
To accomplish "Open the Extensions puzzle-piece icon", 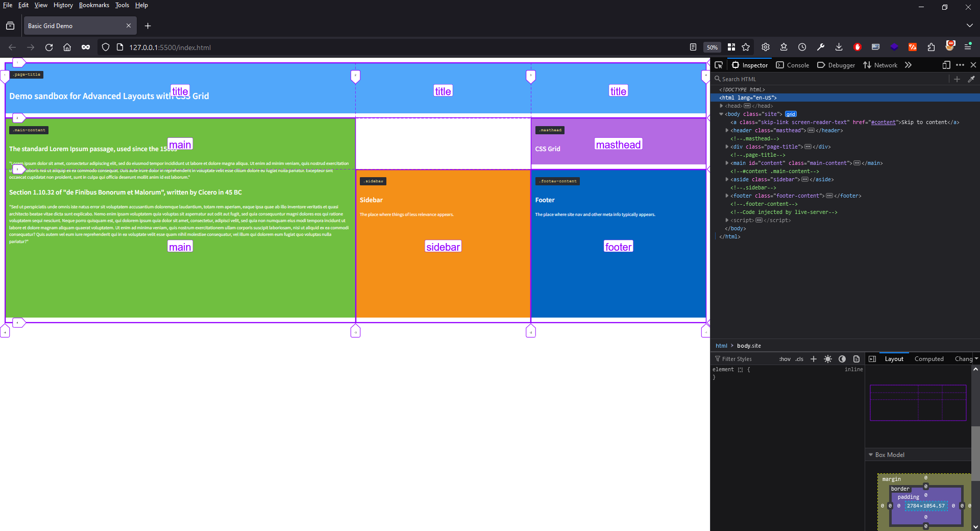I will click(931, 47).
